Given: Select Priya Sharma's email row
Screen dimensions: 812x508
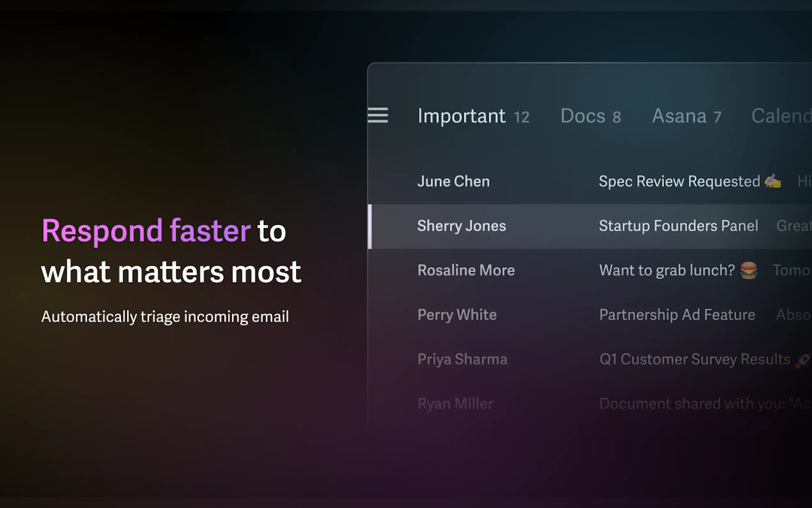Looking at the screenshot, I should [x=462, y=359].
